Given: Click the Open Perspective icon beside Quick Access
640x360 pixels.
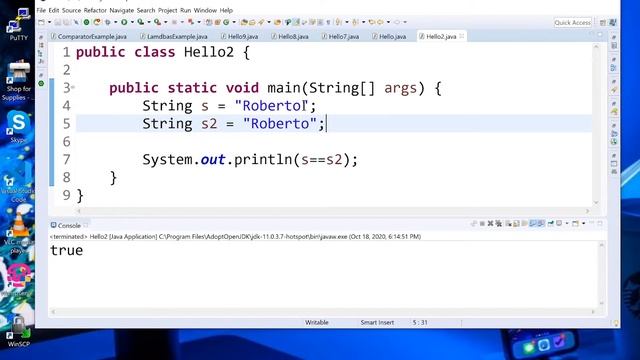Looking at the screenshot, I should tap(603, 23).
